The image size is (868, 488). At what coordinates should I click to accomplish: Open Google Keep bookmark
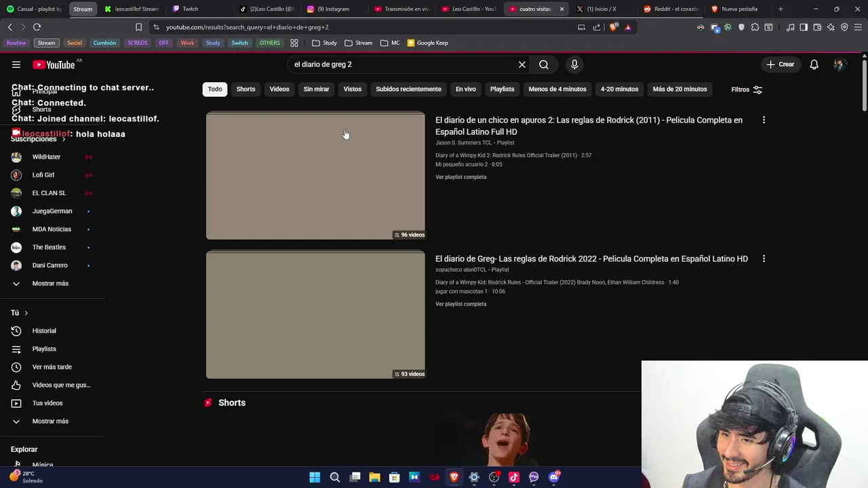coord(428,43)
